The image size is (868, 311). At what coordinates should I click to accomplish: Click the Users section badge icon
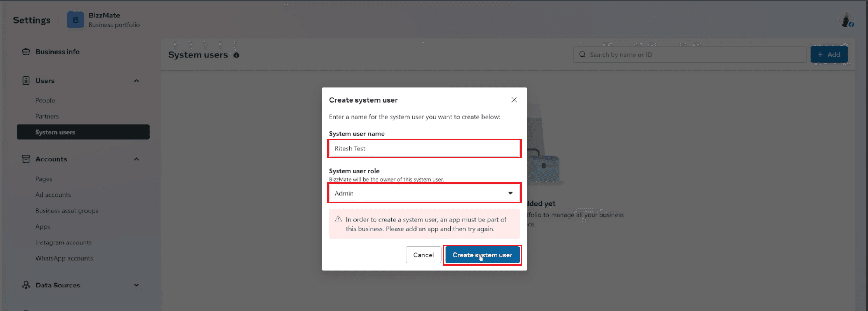(x=26, y=80)
